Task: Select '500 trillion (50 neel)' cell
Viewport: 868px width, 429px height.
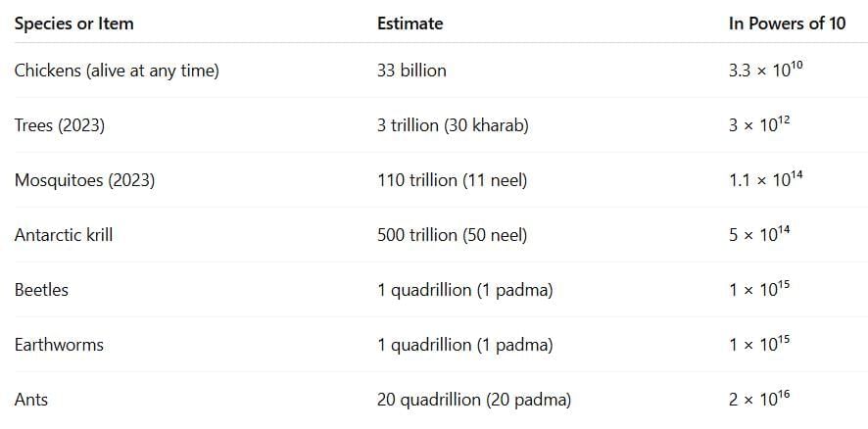Action: [452, 235]
